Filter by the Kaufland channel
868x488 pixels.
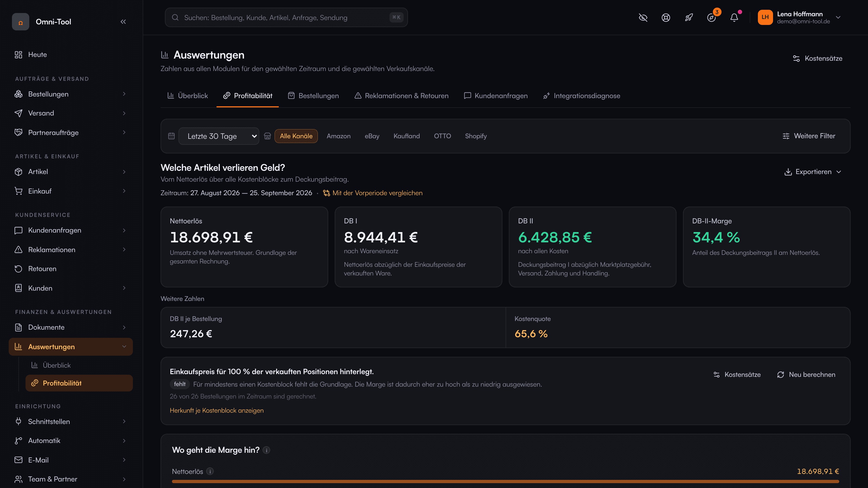click(x=407, y=136)
